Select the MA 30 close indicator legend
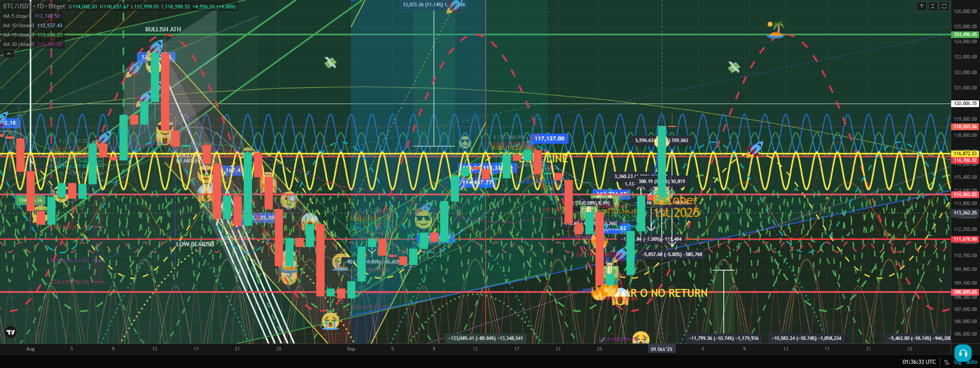Viewport: 980px width, 368px height. click(x=32, y=44)
